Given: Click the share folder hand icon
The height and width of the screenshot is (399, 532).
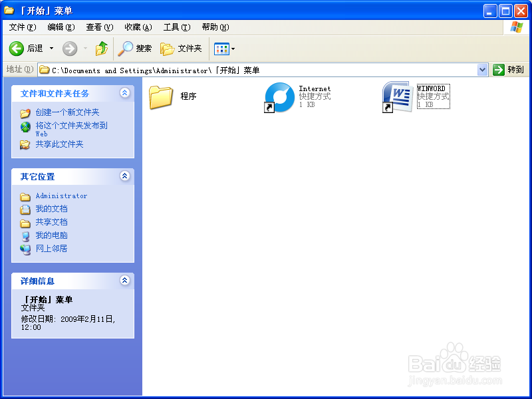Looking at the screenshot, I should point(25,145).
